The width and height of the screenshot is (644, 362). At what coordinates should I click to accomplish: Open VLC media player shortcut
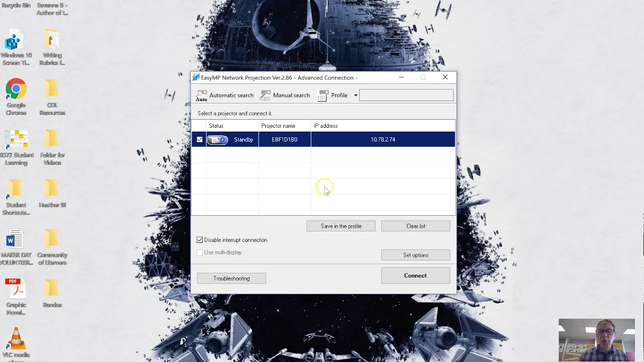tap(16, 344)
